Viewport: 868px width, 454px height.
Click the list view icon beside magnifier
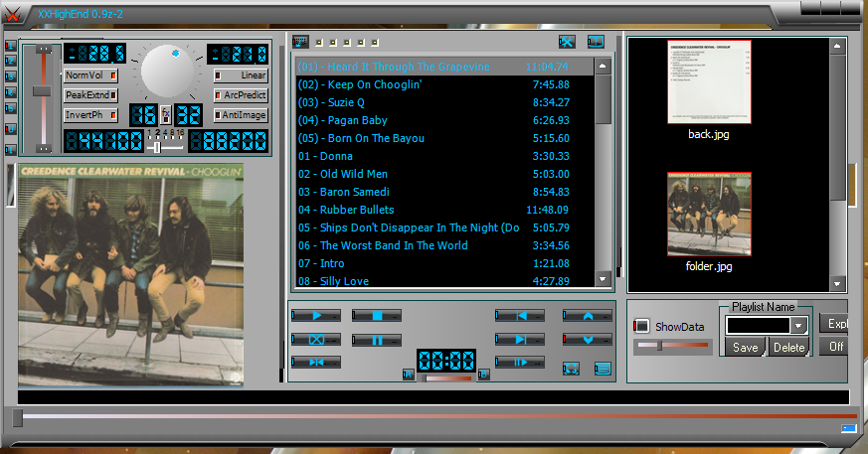click(x=603, y=369)
